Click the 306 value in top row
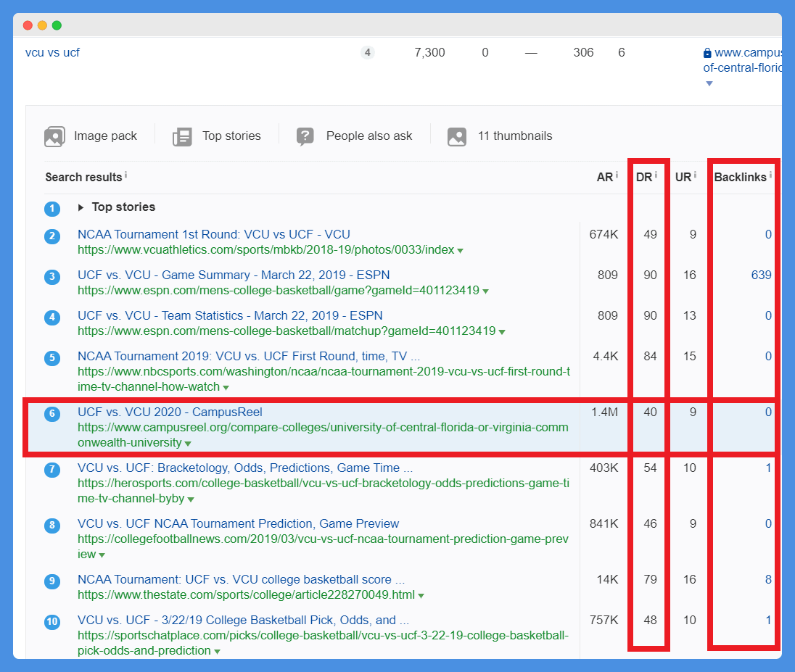Image resolution: width=795 pixels, height=672 pixels. click(x=583, y=52)
